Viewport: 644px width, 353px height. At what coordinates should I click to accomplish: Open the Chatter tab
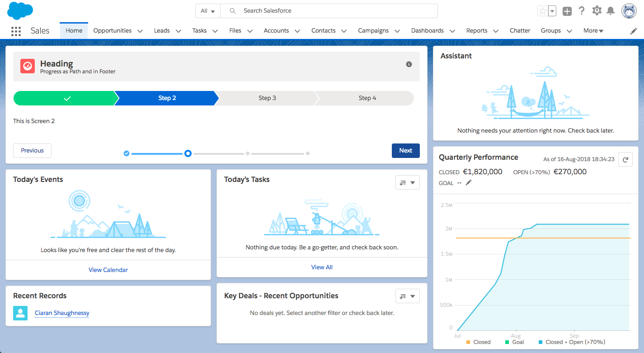520,30
